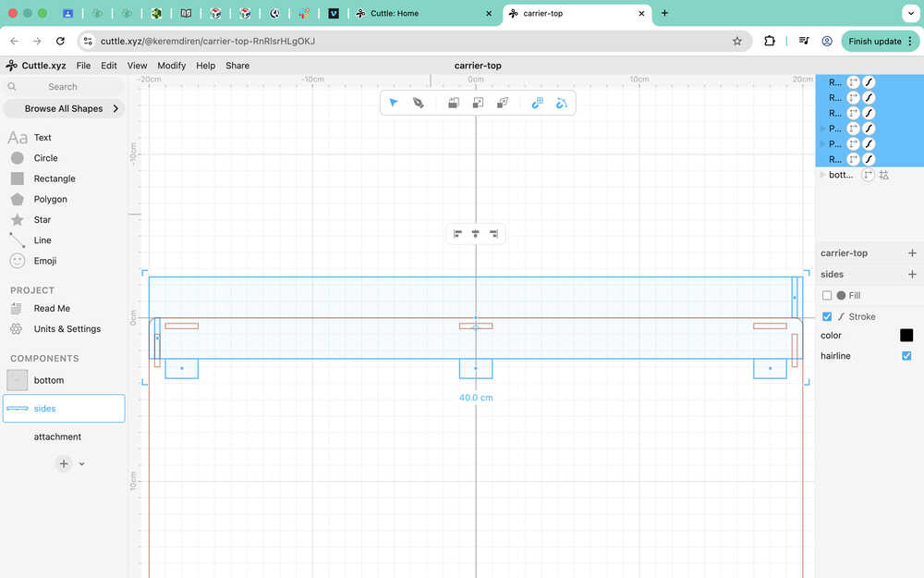Select the attachment component
924x578 pixels.
(64, 437)
